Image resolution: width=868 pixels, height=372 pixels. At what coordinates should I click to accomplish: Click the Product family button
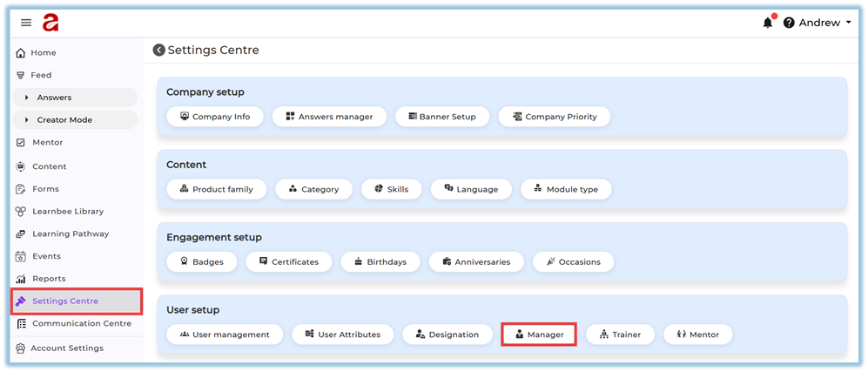[x=216, y=189]
